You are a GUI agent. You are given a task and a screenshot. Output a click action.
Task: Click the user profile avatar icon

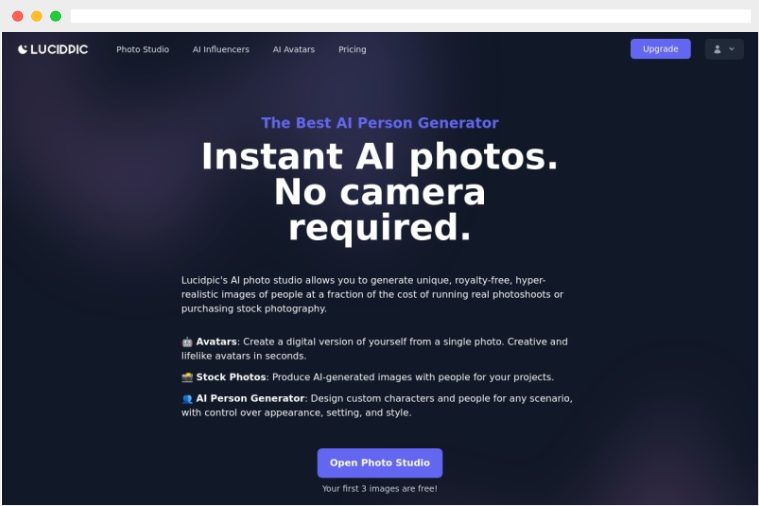[x=717, y=49]
